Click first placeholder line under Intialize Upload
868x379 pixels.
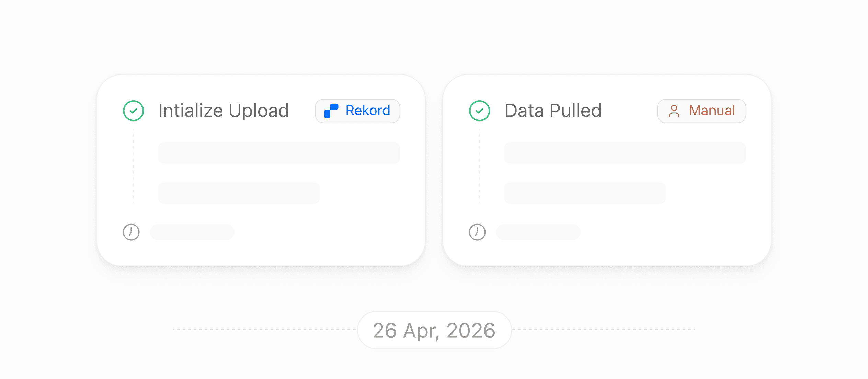[279, 153]
